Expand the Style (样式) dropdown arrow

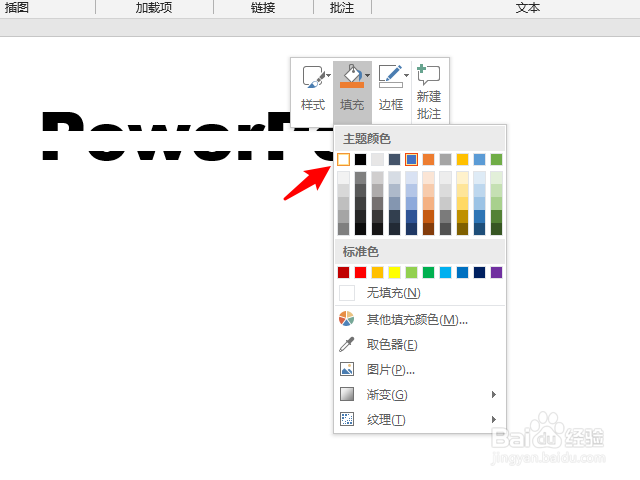coord(329,76)
